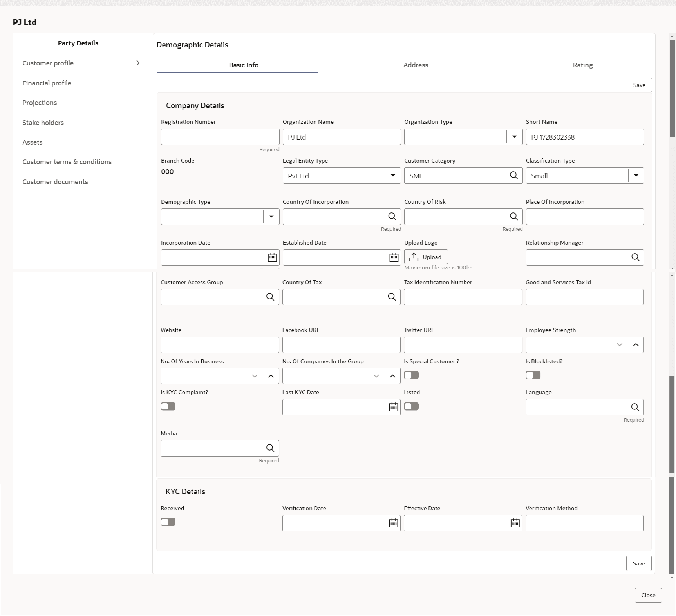Screen dimensions: 676x616
Task: Decrease No. Of Years In Business
Action: (255, 376)
